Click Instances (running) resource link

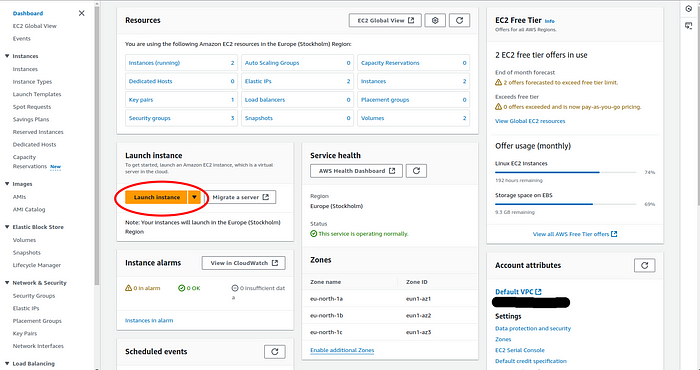(x=154, y=63)
